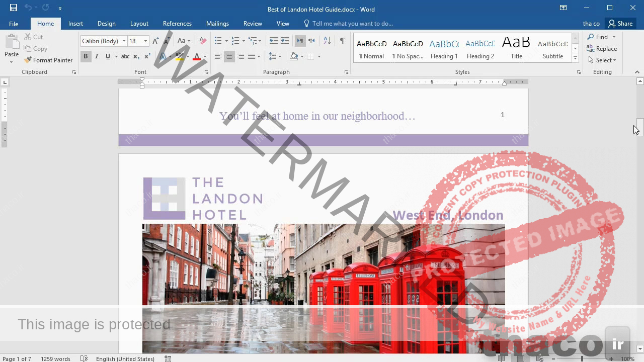Click the Clear All Formatting eraser icon

(203, 41)
